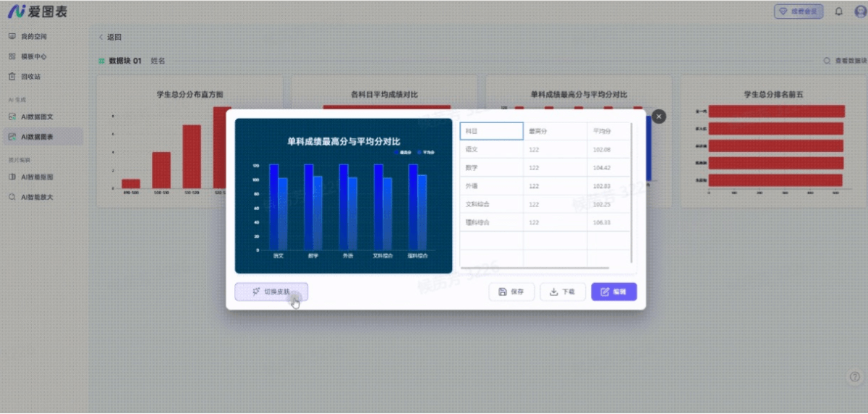868x414 pixels.
Task: Click the notification bell icon
Action: [x=838, y=12]
